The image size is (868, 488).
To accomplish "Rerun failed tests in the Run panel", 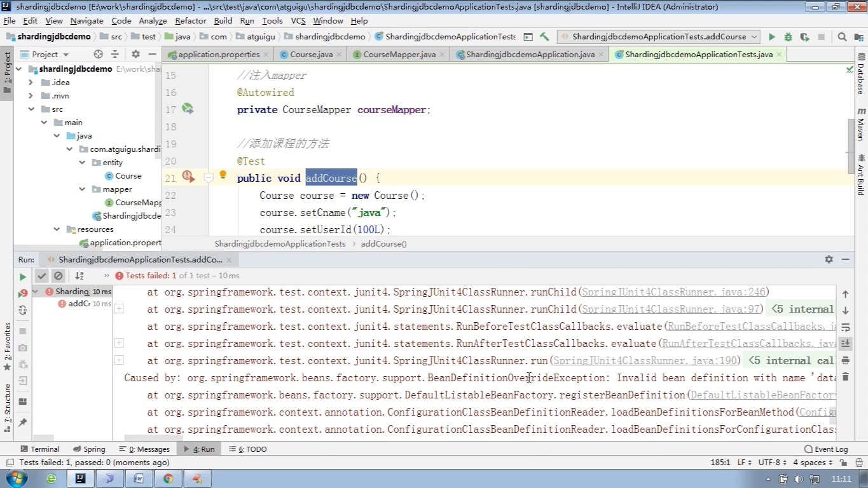I will [x=23, y=293].
